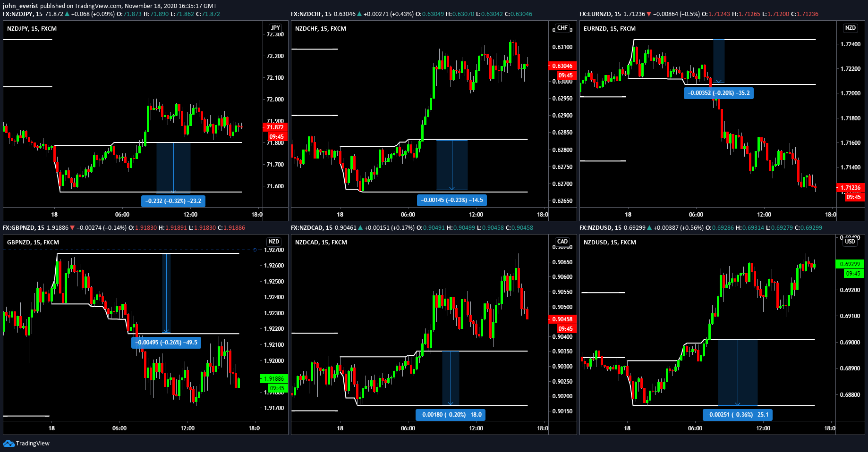Click the green 0.69299 current price label
Screen dimensions: 868x452
(850, 264)
